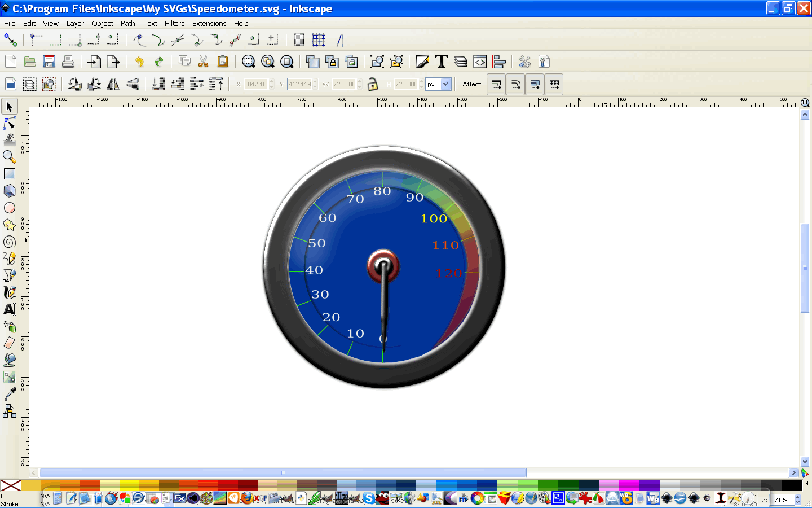This screenshot has height=508, width=812.
Task: Expand the color palette menu arrow
Action: pyautogui.click(x=806, y=484)
